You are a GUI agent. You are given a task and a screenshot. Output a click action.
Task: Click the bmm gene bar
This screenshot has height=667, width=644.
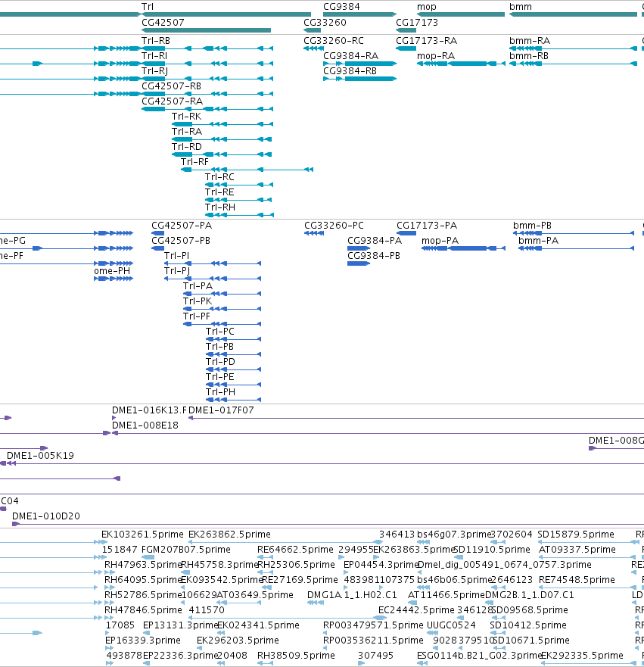click(x=573, y=14)
